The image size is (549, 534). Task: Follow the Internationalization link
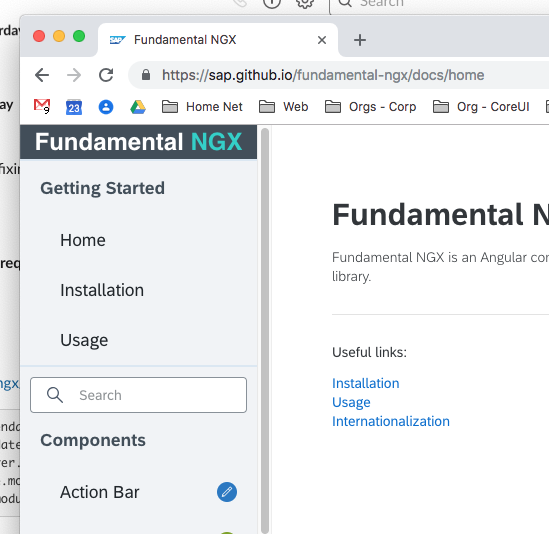pyautogui.click(x=391, y=421)
